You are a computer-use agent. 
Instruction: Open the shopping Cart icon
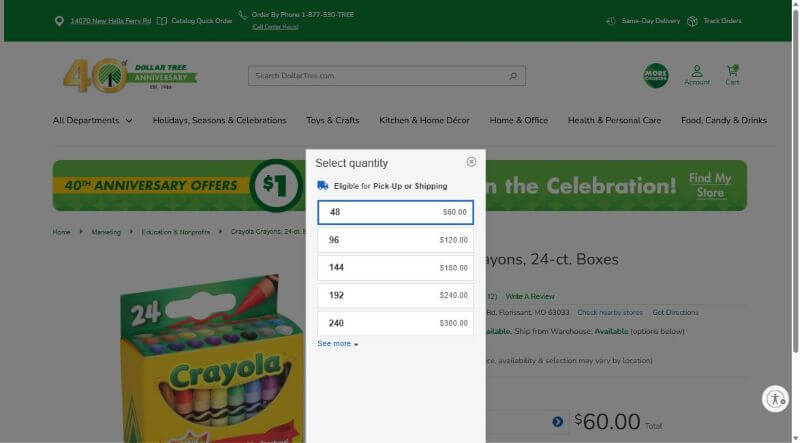point(732,75)
